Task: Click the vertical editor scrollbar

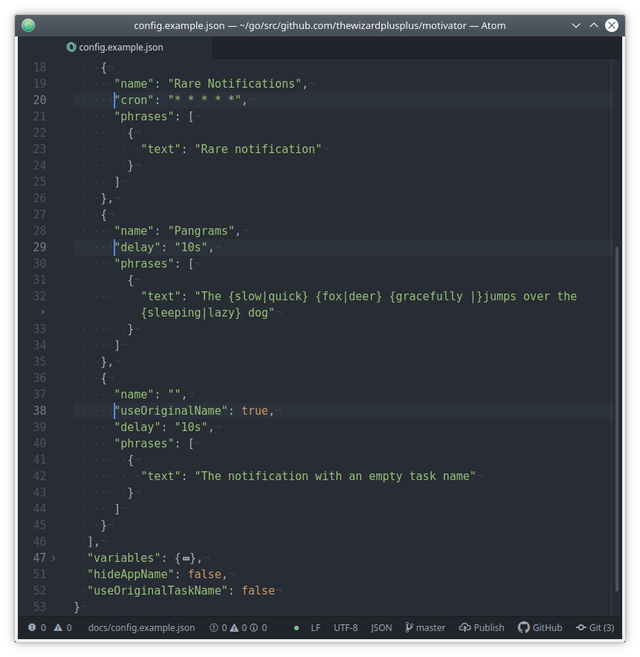Action: pyautogui.click(x=616, y=419)
